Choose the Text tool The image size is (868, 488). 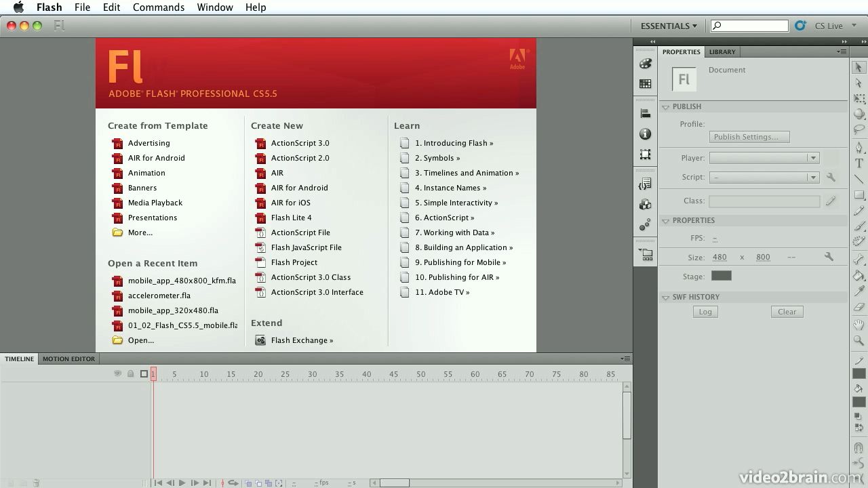click(x=859, y=163)
